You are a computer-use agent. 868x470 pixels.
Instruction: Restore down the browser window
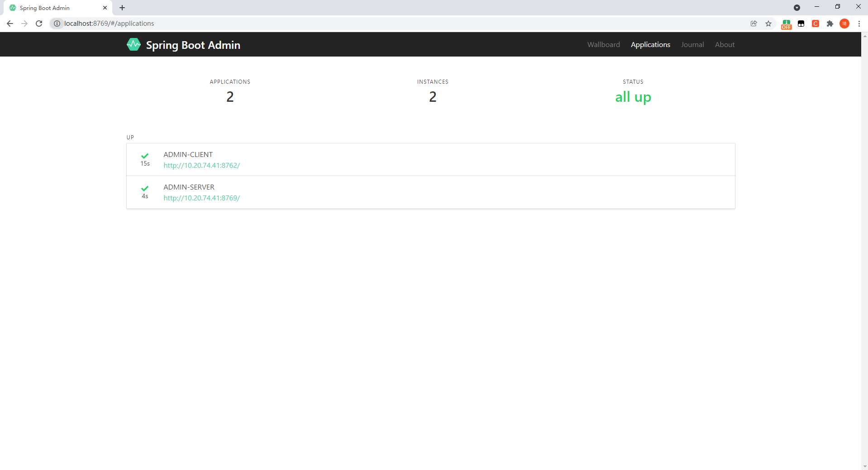[x=838, y=7]
